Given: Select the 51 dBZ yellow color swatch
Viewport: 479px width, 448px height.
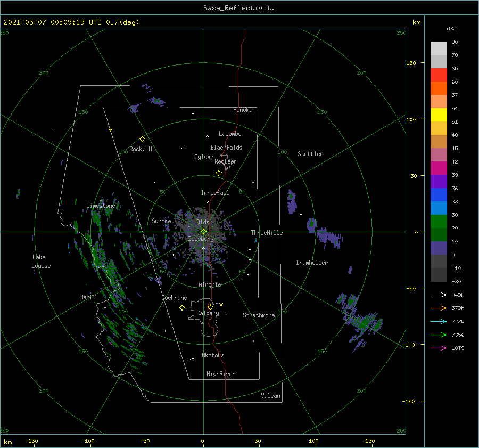Looking at the screenshot, I should click(439, 115).
